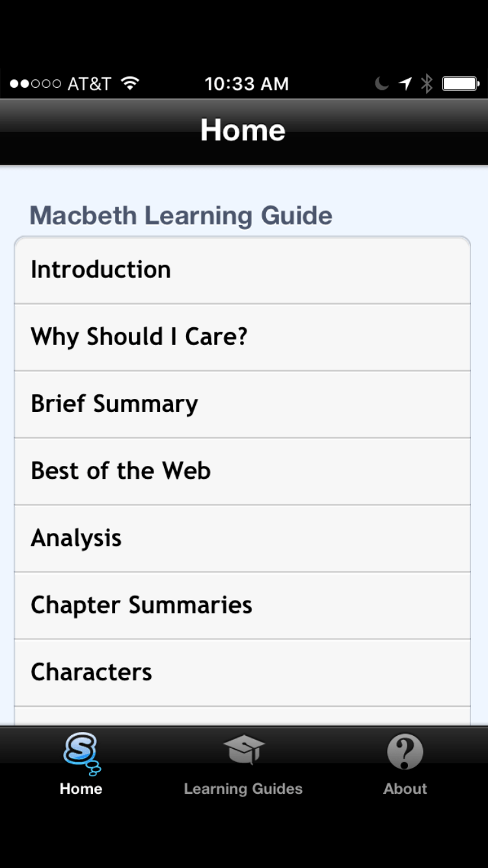The image size is (488, 868).
Task: Switch to the About tab label
Action: [x=405, y=789]
